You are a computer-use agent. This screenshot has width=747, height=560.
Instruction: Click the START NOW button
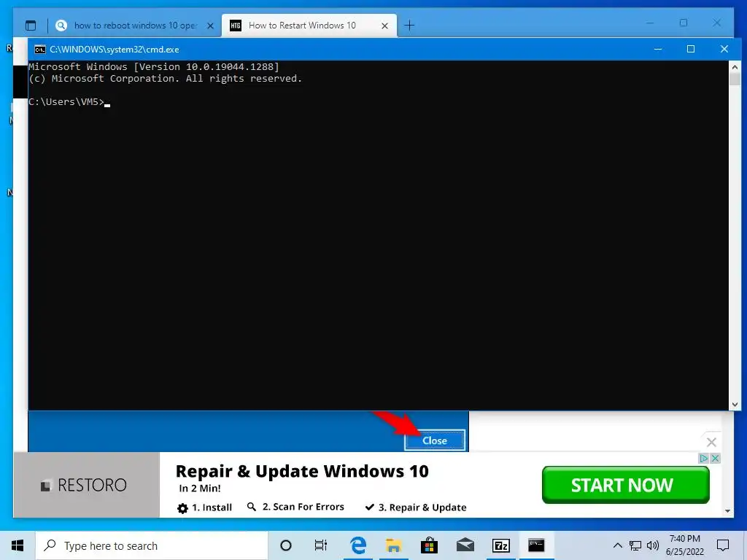coord(625,485)
